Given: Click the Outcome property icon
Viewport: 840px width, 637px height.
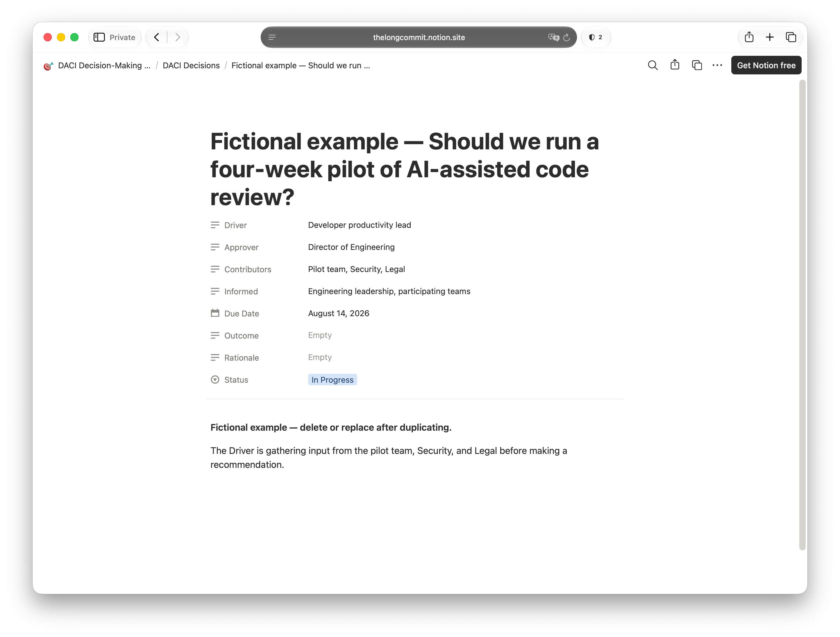Looking at the screenshot, I should tap(215, 336).
